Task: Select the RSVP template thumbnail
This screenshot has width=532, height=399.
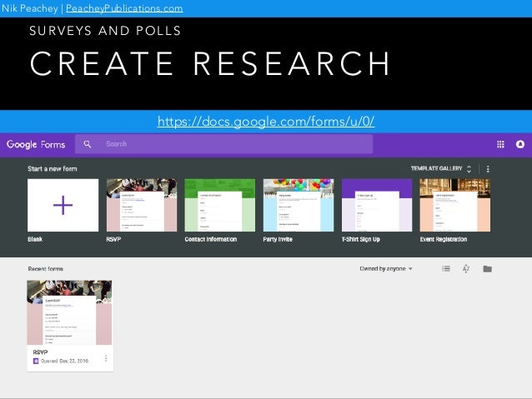Action: coord(142,205)
